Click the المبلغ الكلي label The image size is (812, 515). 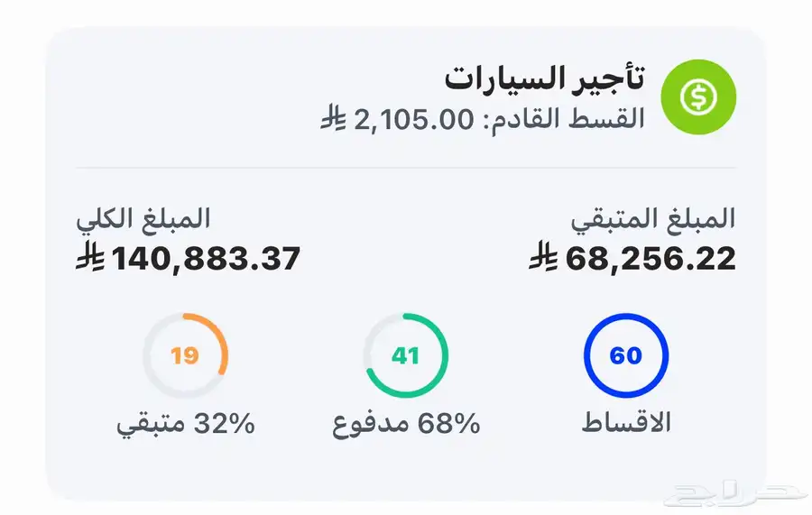coord(143,218)
